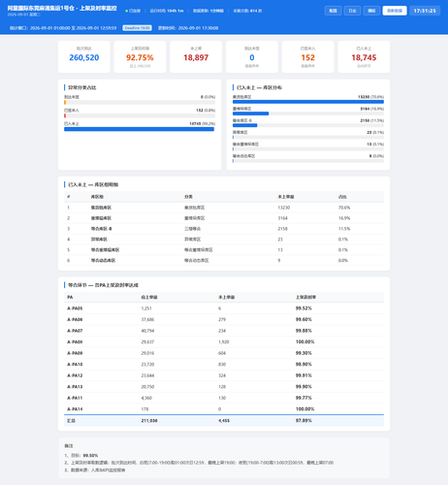Screen dimensions: 448x485
Task: Click the full blue 18745 (99.2%) bar
Action: (139, 129)
